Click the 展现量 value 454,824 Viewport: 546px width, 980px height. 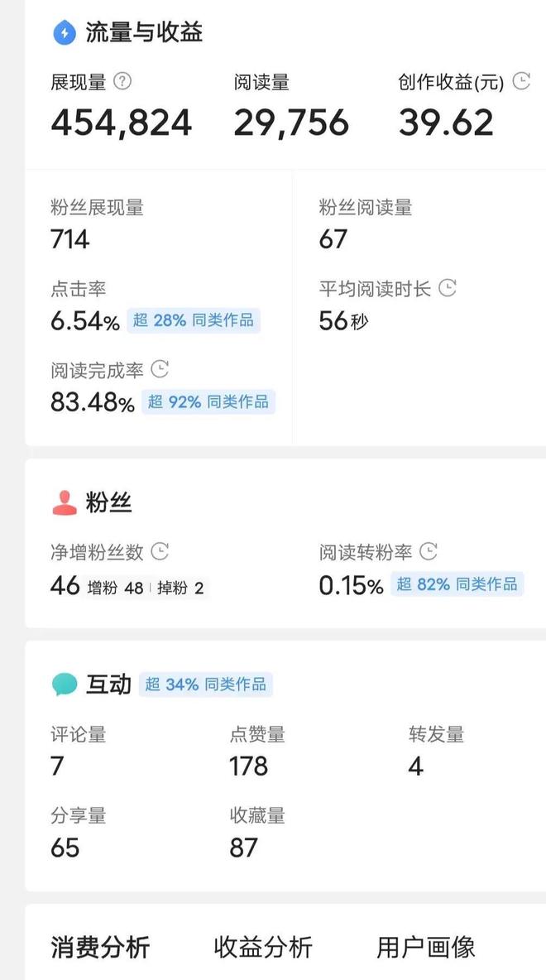pyautogui.click(x=121, y=122)
